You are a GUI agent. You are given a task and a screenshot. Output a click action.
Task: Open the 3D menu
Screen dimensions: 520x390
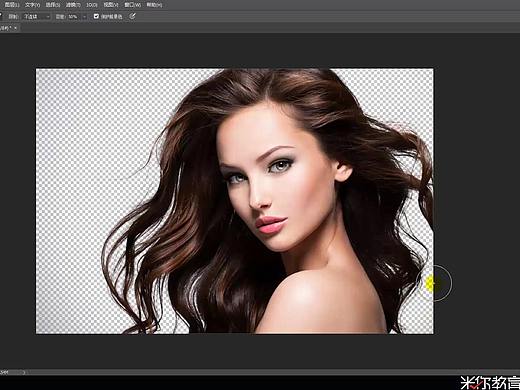[x=92, y=5]
